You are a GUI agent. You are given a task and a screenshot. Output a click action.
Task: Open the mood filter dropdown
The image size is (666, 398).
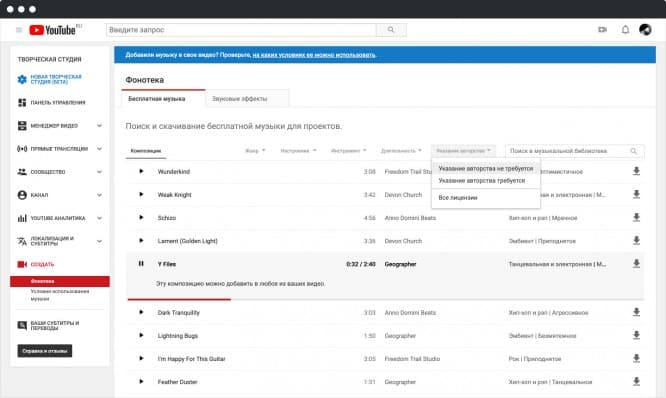click(298, 151)
